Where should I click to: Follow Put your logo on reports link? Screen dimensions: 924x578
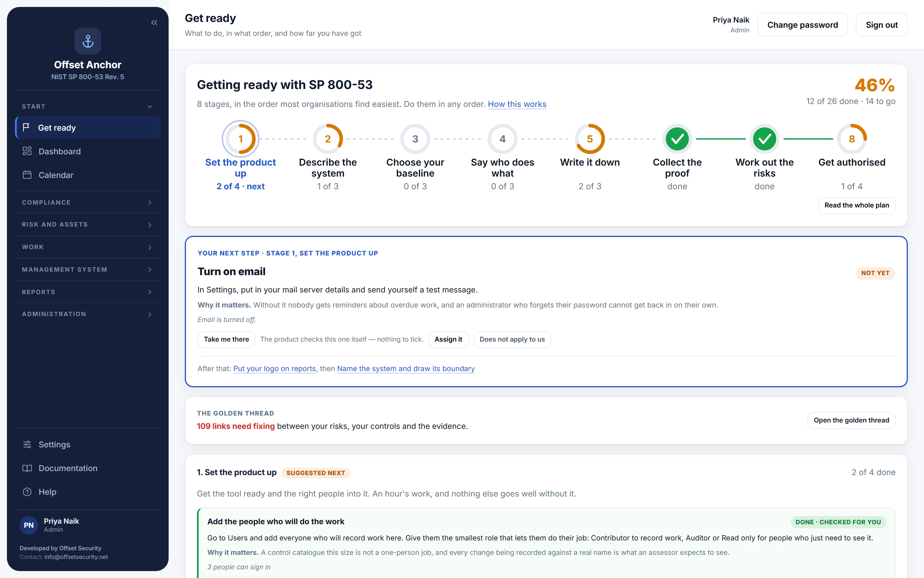pos(275,368)
